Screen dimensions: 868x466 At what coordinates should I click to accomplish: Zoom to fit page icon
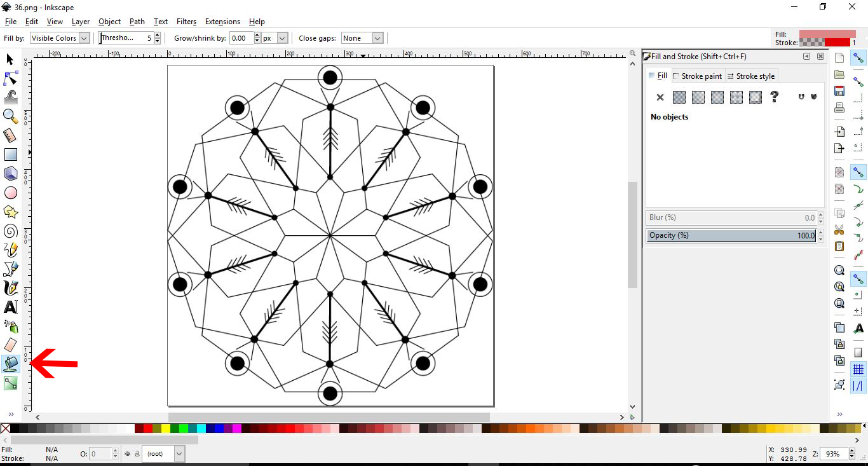(x=839, y=303)
